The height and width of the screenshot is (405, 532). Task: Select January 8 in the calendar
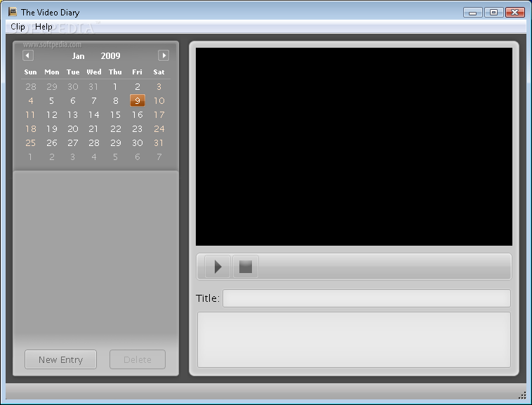pos(115,101)
